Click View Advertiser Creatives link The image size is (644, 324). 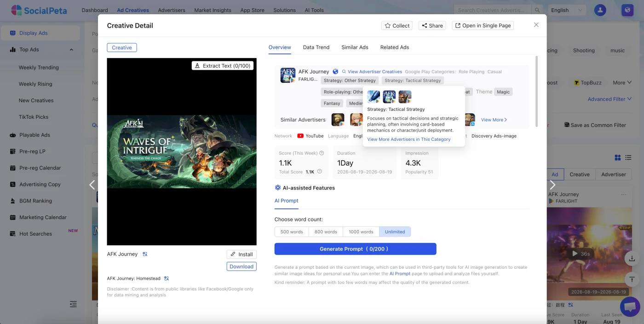pyautogui.click(x=372, y=72)
